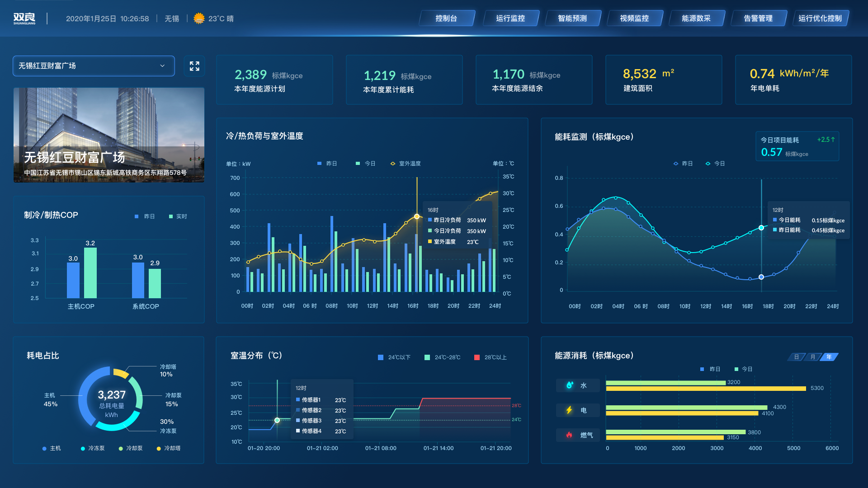Image resolution: width=868 pixels, height=488 pixels.
Task: Select the 月 period button
Action: (812, 357)
